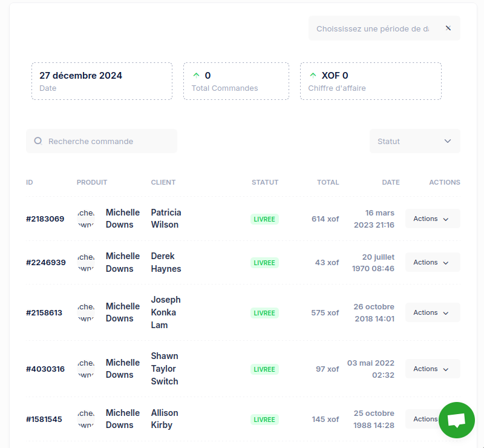Viewport: 484px width, 448px height.
Task: Click LIVREE status badge for Derek Haynes
Action: pyautogui.click(x=264, y=263)
